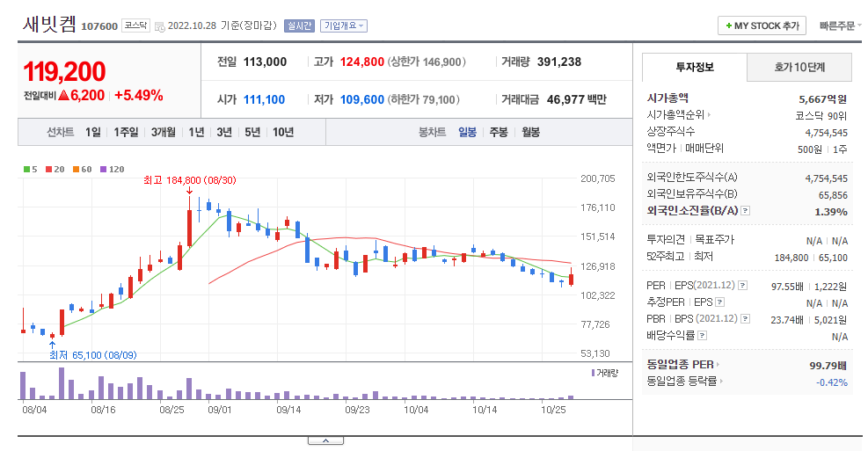Click the 전일 113,000 value

tap(266, 62)
